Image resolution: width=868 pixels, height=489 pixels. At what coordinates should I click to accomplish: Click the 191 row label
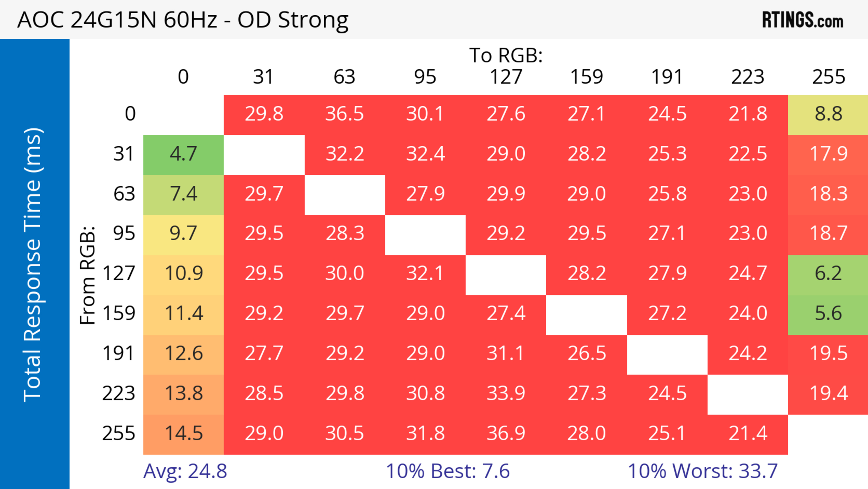coord(118,353)
